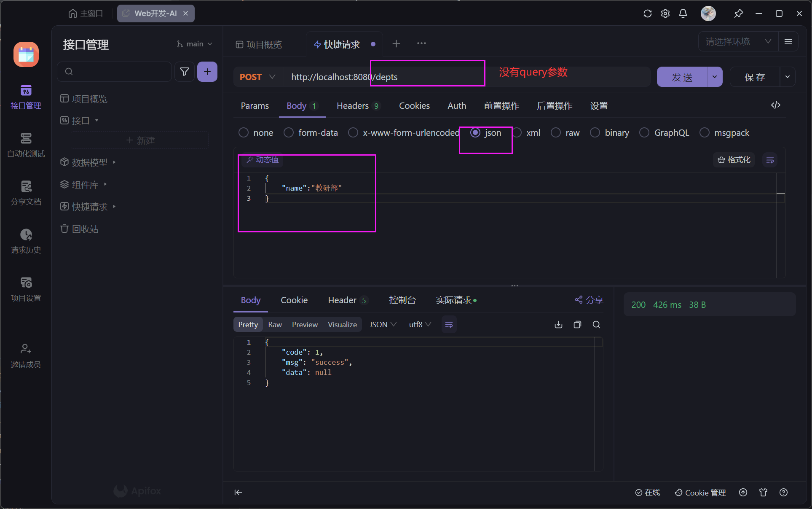Click the 发送 send button
This screenshot has width=812, height=509.
[682, 77]
